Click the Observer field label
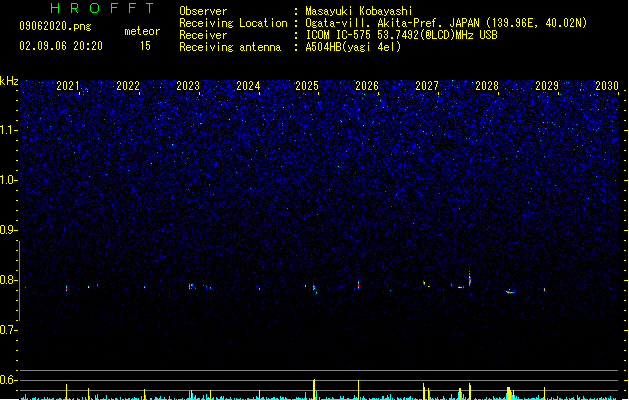629x400 pixels. 203,11
